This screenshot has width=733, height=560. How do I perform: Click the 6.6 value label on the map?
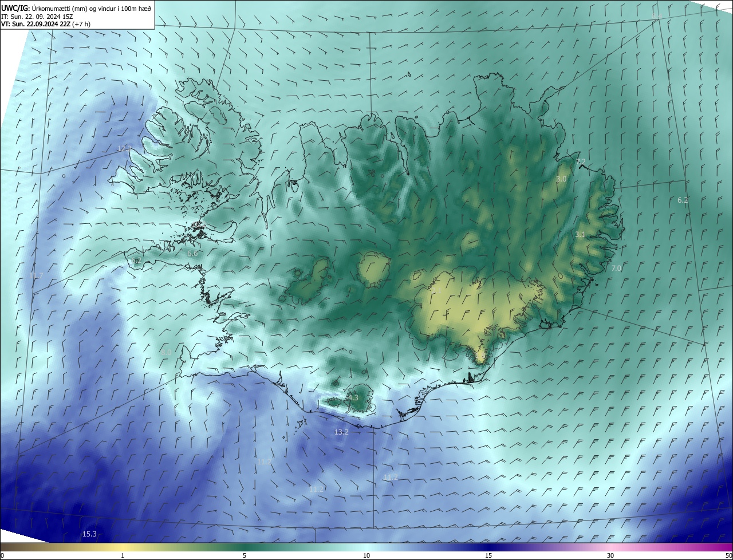tap(192, 253)
